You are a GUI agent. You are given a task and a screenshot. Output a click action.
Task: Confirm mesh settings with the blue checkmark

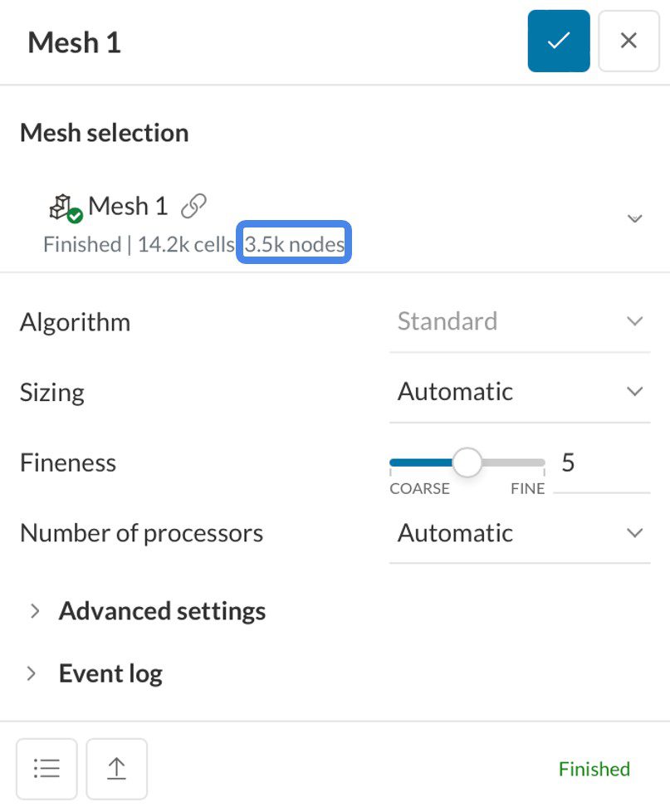559,41
